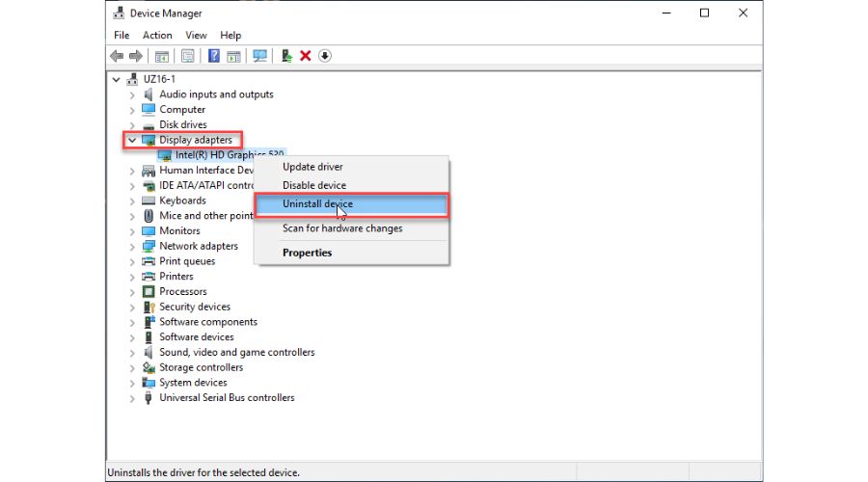Choose Properties from the context menu
868x482 pixels.
(x=351, y=253)
